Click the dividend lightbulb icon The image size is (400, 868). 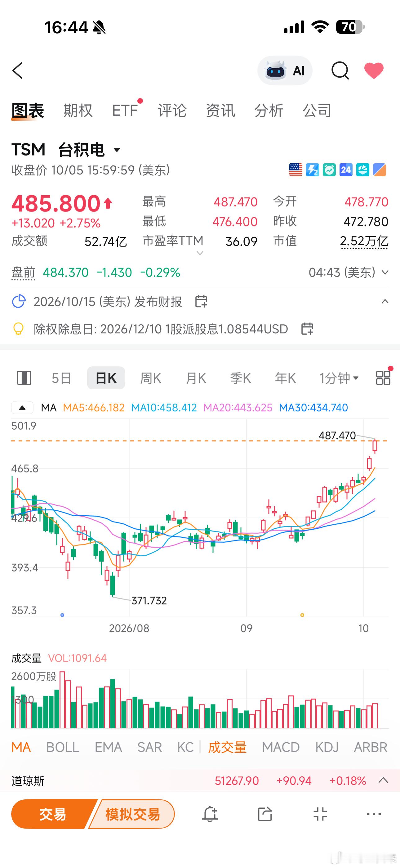click(18, 328)
